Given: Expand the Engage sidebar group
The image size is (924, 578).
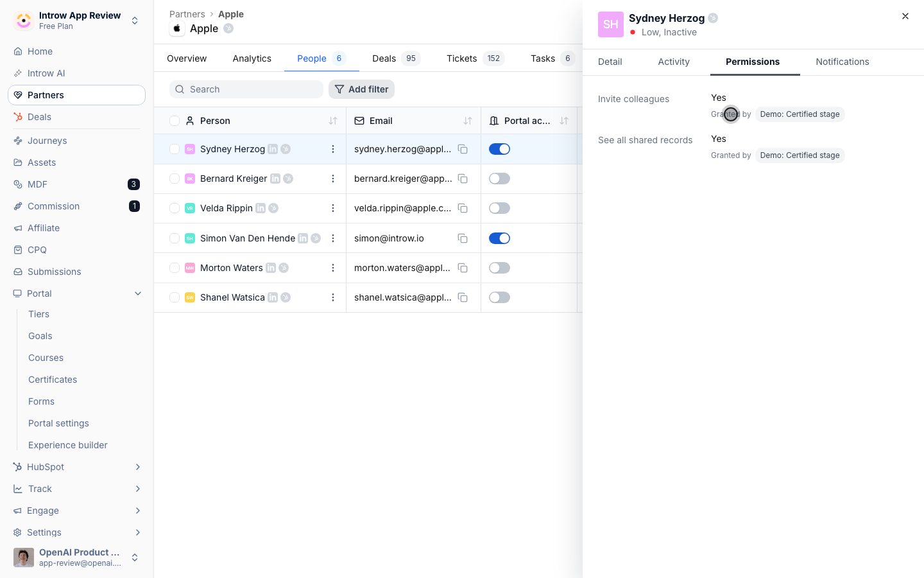Looking at the screenshot, I should tap(76, 511).
